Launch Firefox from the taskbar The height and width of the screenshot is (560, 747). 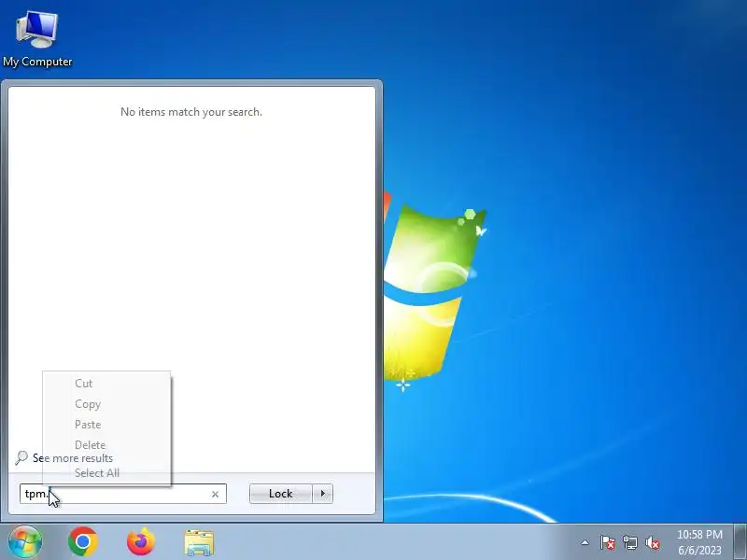[141, 542]
